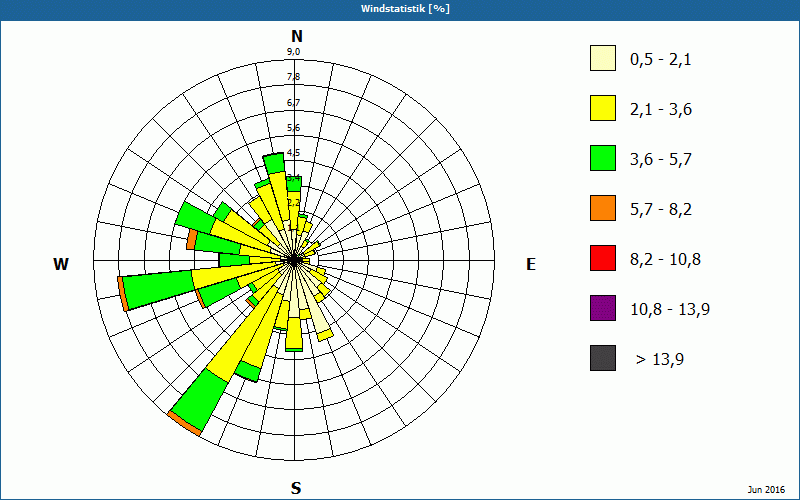Click the W compass label
This screenshot has width=800, height=500.
point(61,264)
